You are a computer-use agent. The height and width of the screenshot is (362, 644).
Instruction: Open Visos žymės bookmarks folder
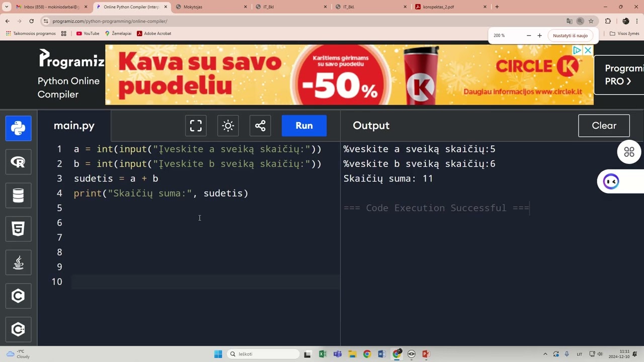(624, 33)
